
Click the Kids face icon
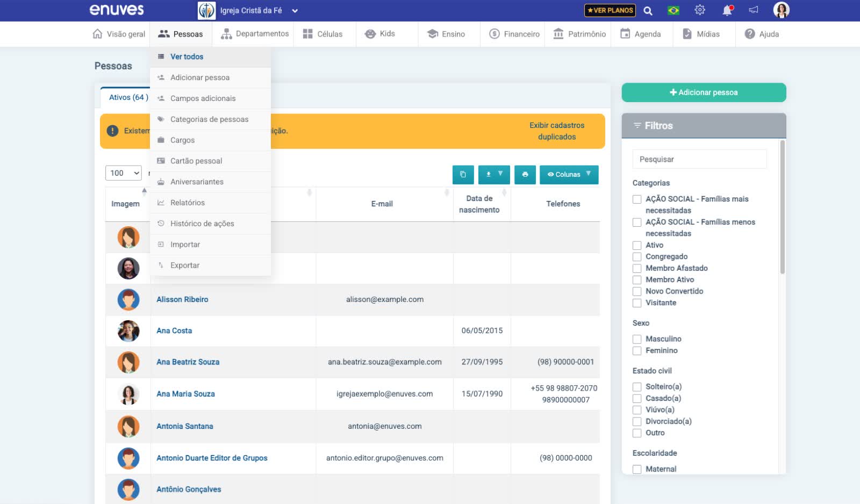(x=370, y=34)
